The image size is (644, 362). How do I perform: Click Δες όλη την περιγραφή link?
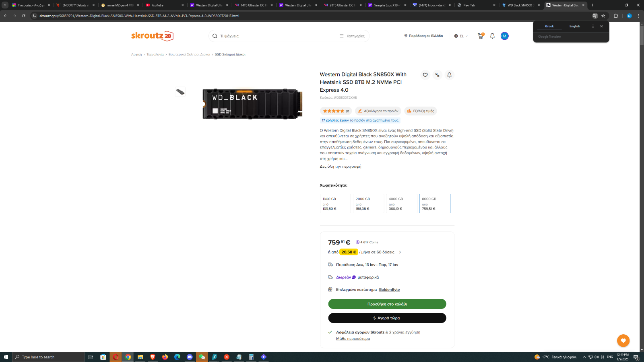click(x=341, y=167)
